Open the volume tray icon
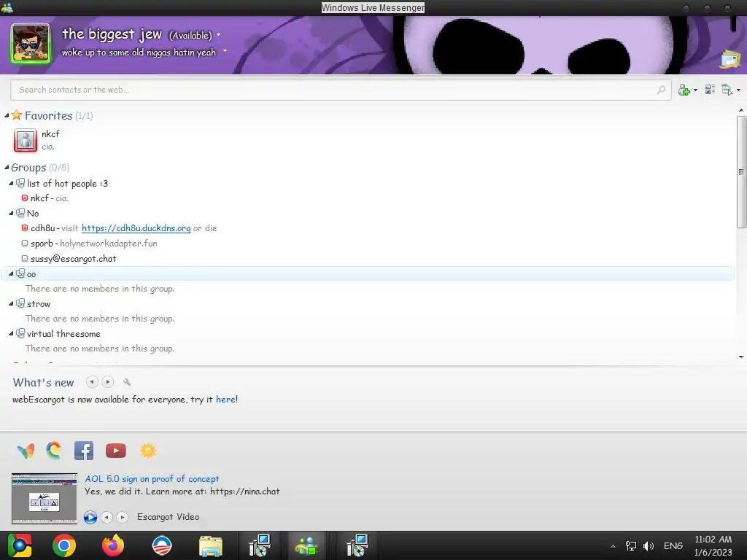This screenshot has height=560, width=747. (649, 546)
